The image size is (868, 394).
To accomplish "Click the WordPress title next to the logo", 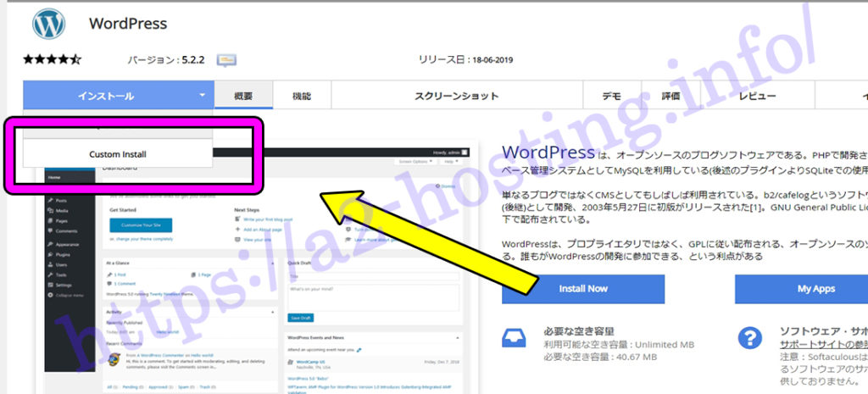I will [128, 24].
